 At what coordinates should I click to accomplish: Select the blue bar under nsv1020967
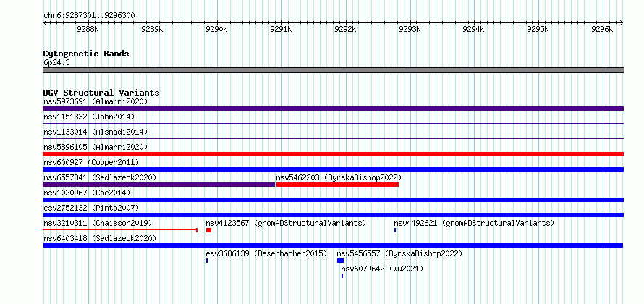[x=333, y=200]
